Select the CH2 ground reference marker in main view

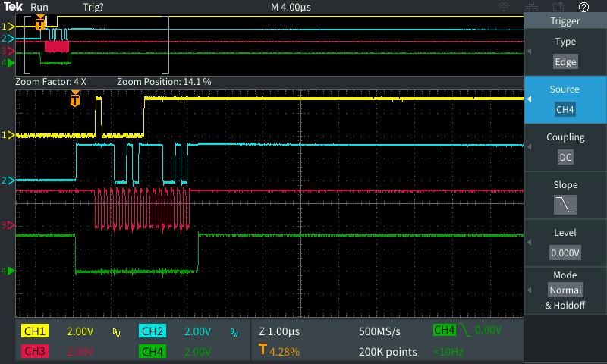coord(8,180)
